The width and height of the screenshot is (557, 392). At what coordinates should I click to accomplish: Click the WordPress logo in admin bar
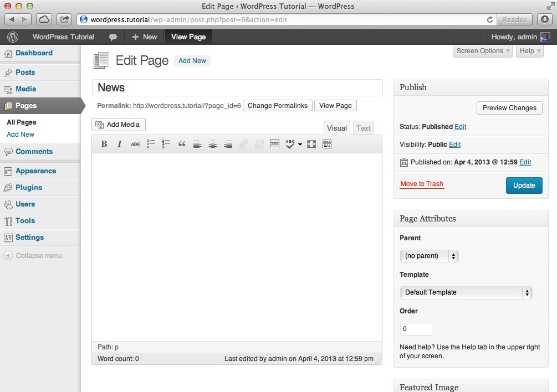(13, 37)
